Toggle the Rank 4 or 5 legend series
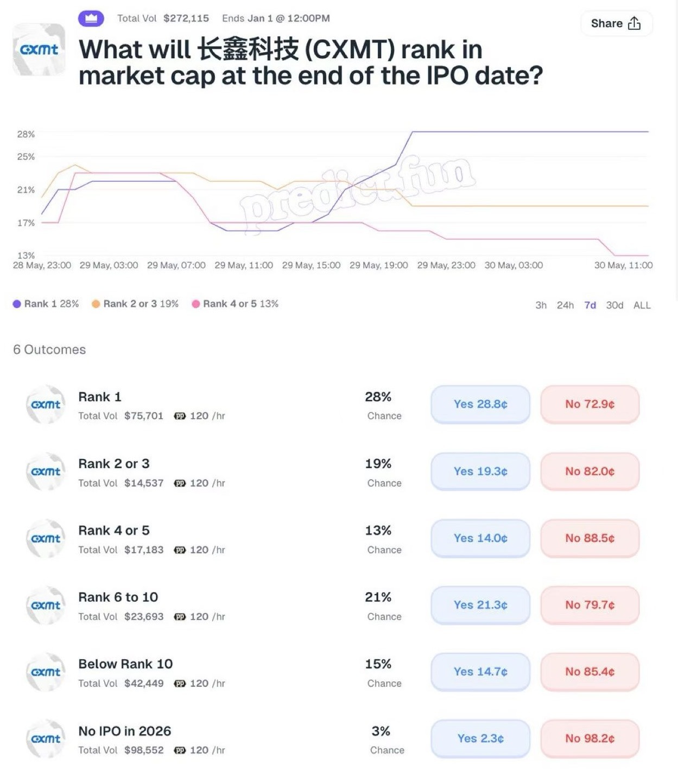Screen dimensions: 678x784 (x=235, y=304)
